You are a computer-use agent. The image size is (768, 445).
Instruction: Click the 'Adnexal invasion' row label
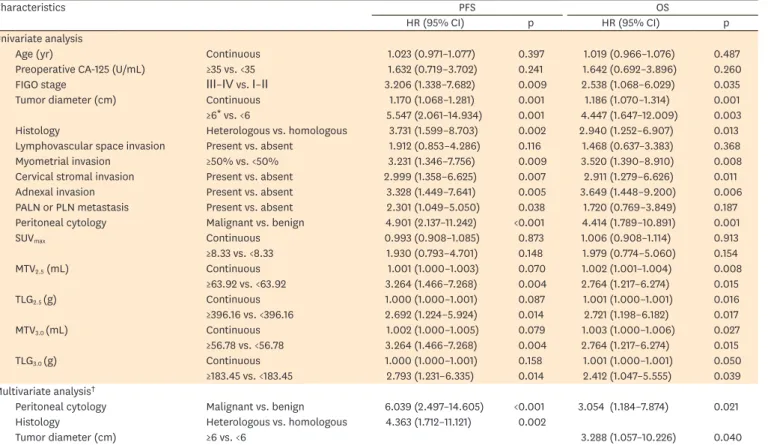coord(55,192)
